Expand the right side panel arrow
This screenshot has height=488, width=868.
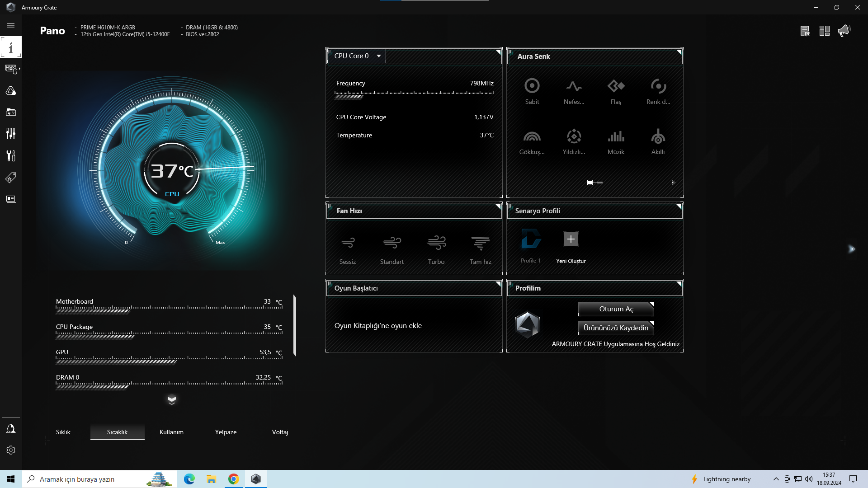[x=852, y=249]
